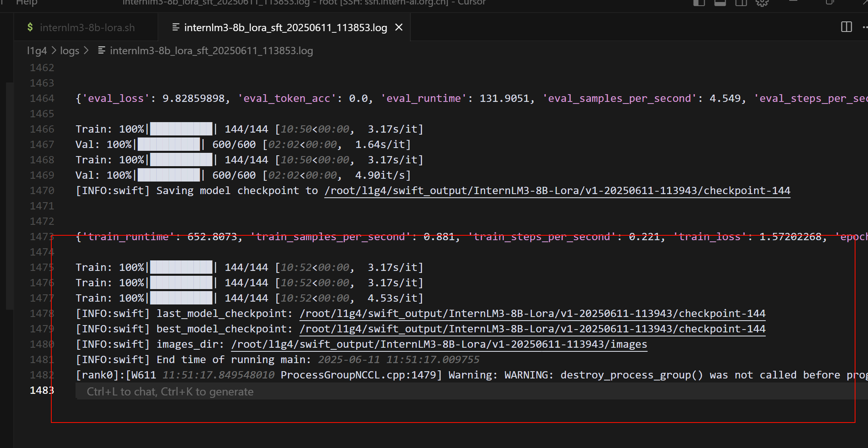
Task: Follow the Saving model checkpoint path link
Action: (x=557, y=190)
